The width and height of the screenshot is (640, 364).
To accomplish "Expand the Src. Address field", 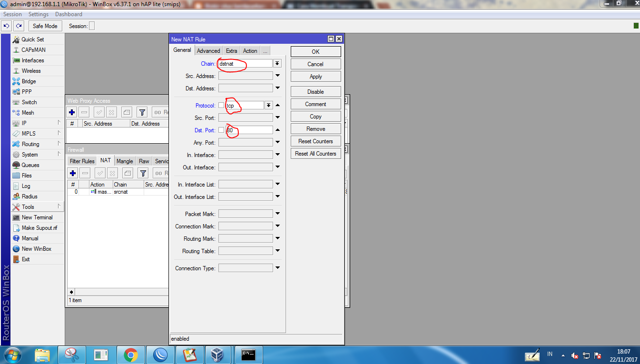I will [x=277, y=76].
